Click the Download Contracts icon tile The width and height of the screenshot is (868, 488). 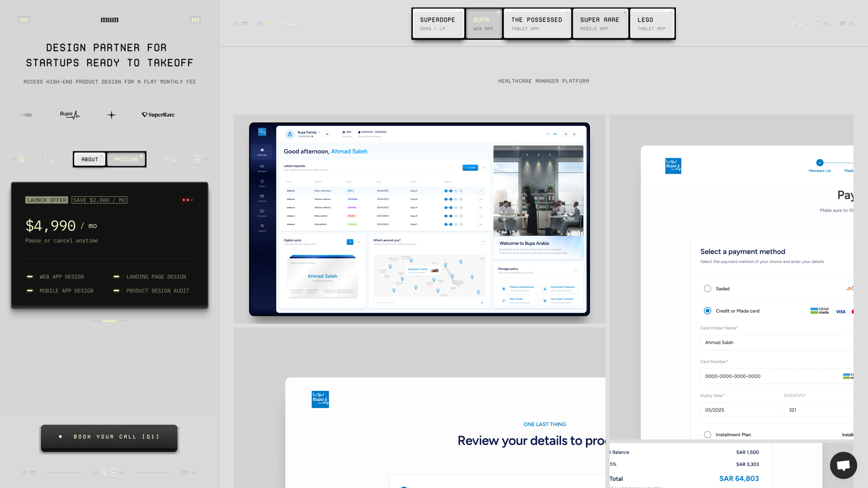click(559, 288)
